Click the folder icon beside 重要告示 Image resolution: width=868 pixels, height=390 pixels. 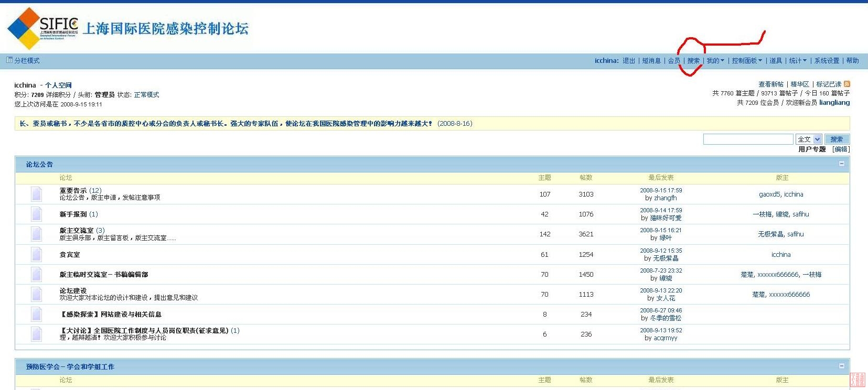click(36, 194)
